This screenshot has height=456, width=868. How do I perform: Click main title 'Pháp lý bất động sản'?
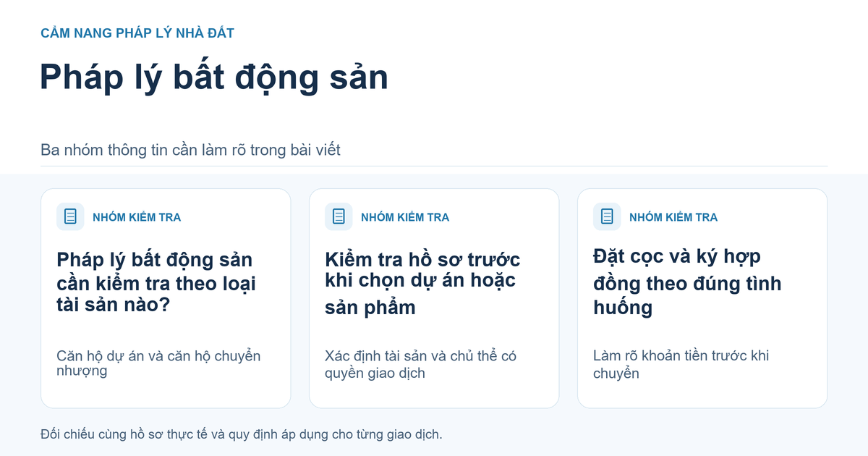pos(214,77)
